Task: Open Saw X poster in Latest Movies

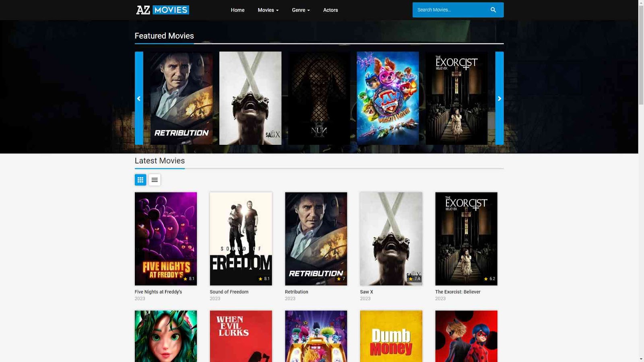Action: (391, 239)
